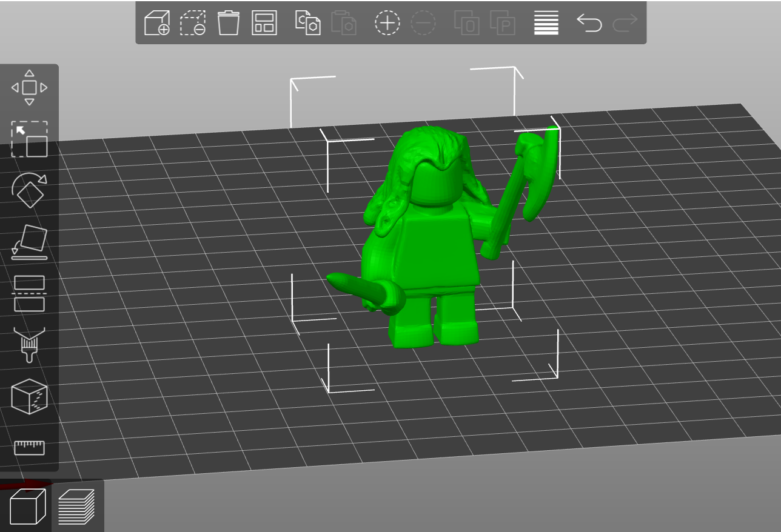Click the Delete selected object icon
Viewport: 781px width, 532px height.
193,23
